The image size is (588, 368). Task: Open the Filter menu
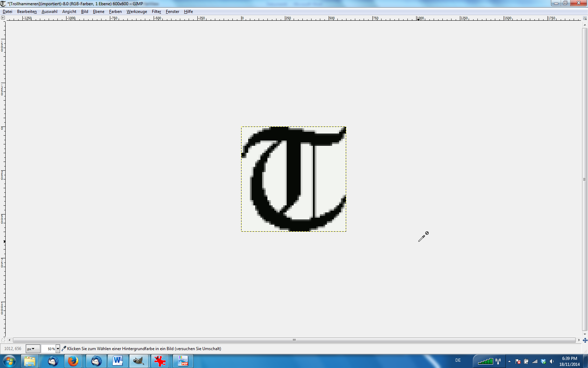[x=156, y=12]
